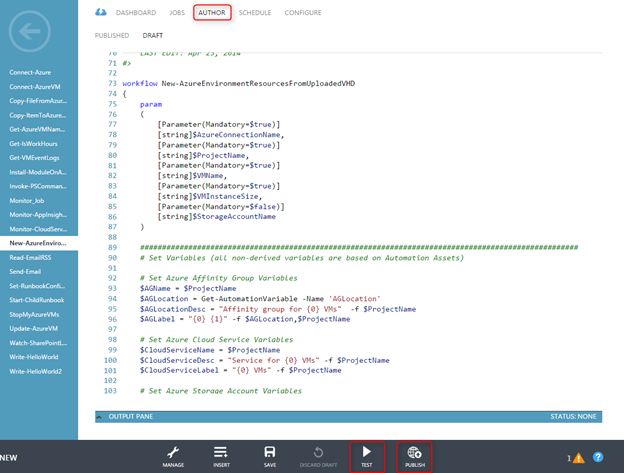Click the $CloudServiceDesc assignment line
Viewport: 624px width, 473px height.
click(x=265, y=360)
